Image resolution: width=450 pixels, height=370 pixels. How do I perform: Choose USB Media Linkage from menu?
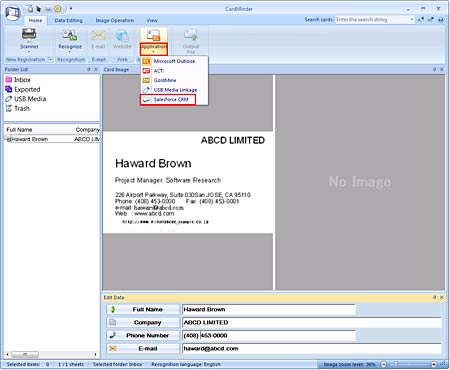174,90
